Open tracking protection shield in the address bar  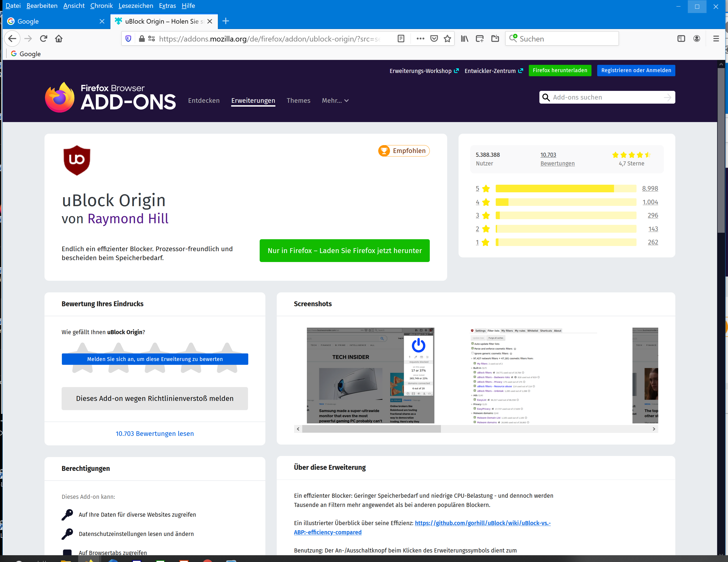[128, 39]
